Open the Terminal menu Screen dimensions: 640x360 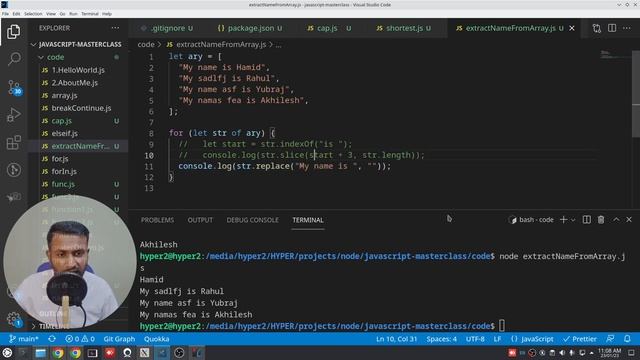point(90,14)
